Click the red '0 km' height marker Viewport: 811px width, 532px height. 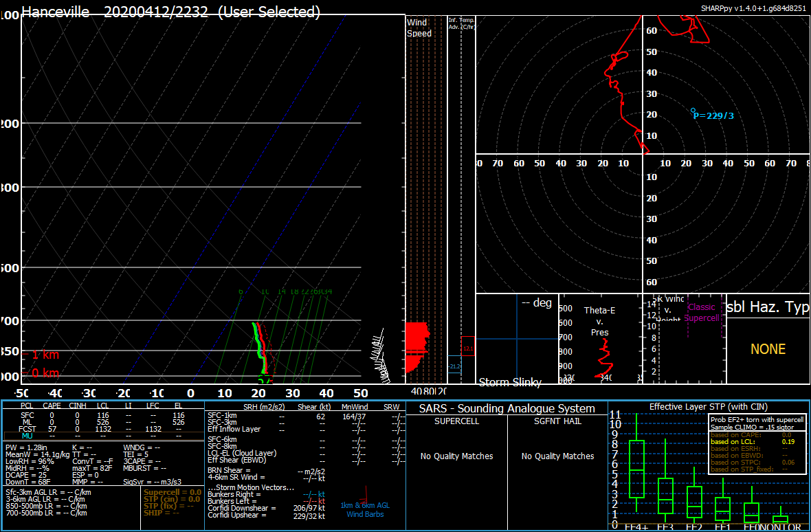pos(41,373)
